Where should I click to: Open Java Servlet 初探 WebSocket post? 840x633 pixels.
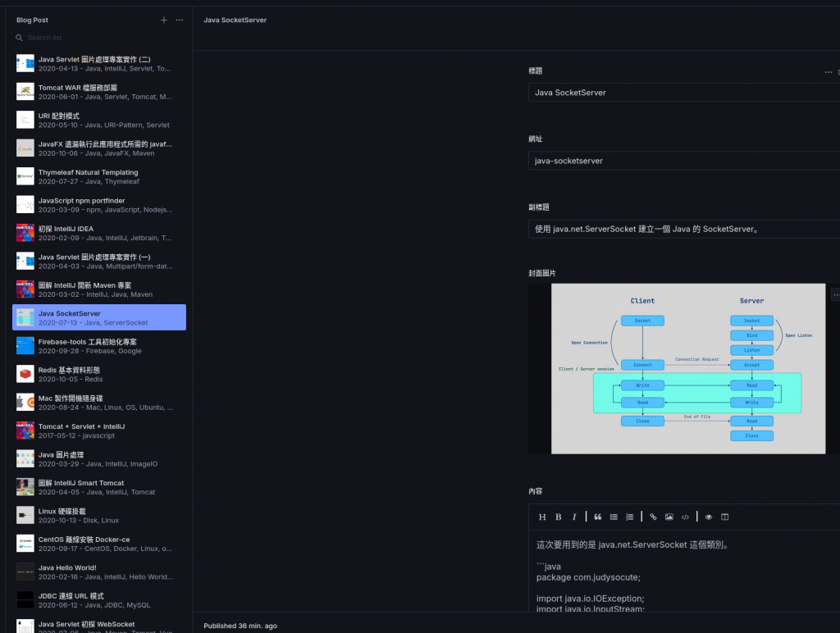[x=99, y=626]
